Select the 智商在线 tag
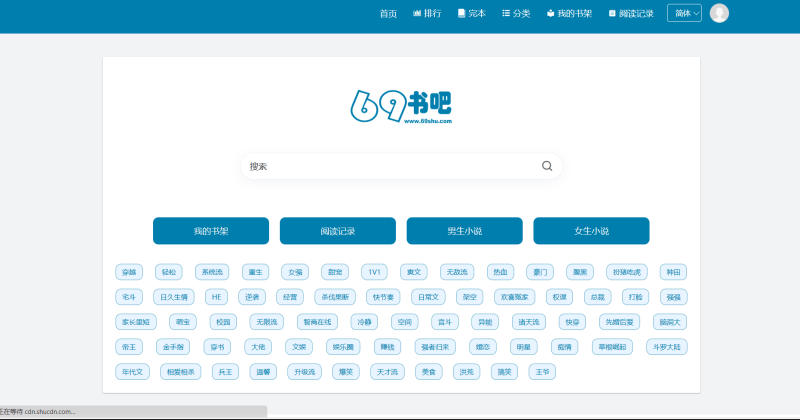This screenshot has width=800, height=420. coord(317,322)
